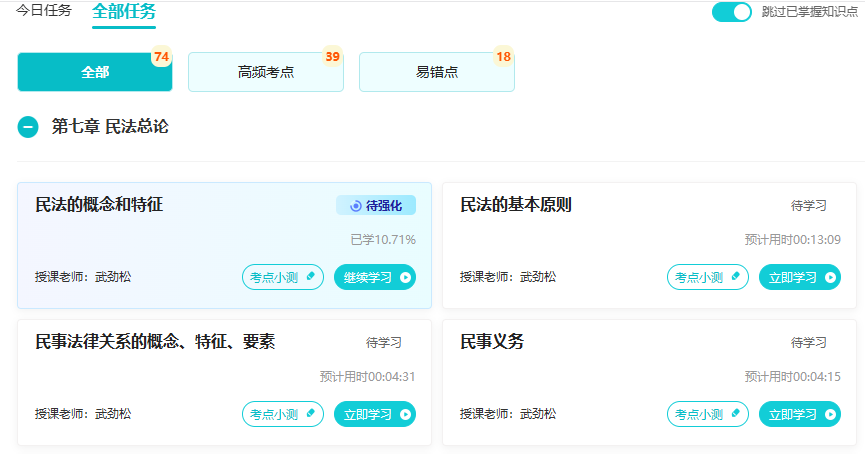Click the 39 count badge on 高频考点
The height and width of the screenshot is (454, 865).
332,56
